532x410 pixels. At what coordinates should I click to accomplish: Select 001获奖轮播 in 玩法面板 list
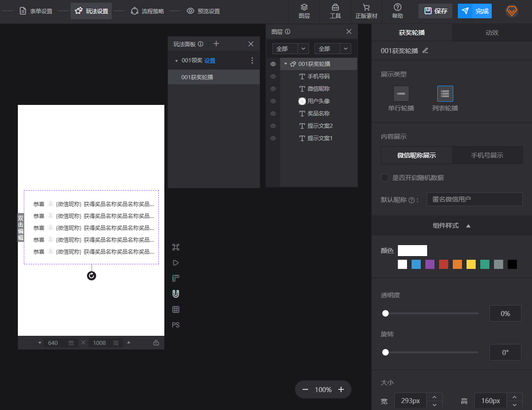tap(214, 77)
